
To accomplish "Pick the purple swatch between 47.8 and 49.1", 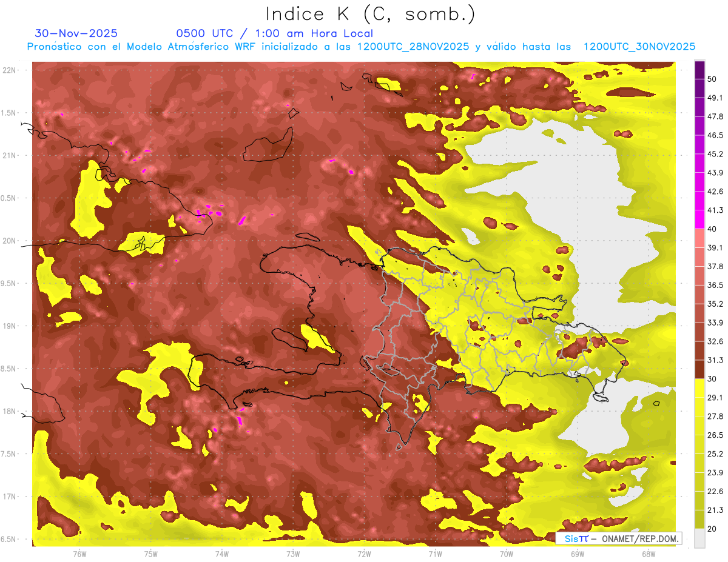I will [x=699, y=107].
